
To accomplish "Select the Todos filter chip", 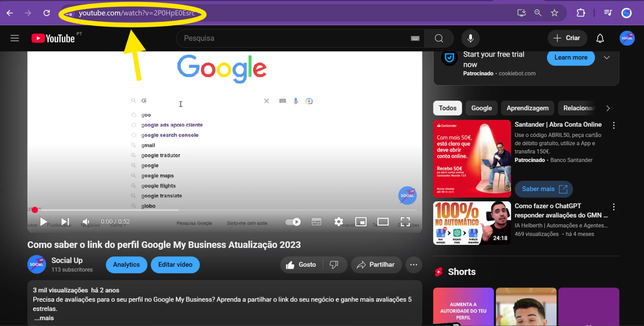I will point(447,108).
